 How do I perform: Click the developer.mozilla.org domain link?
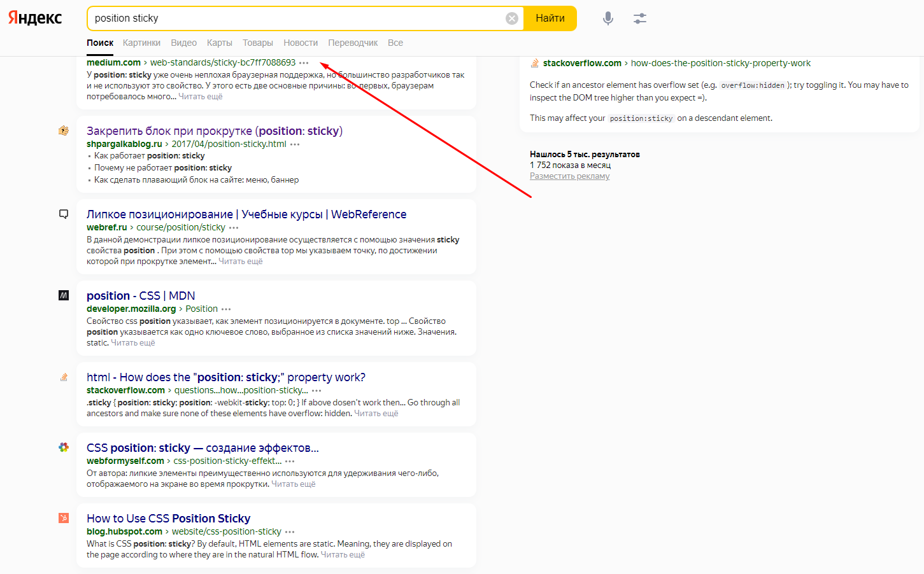pos(131,309)
